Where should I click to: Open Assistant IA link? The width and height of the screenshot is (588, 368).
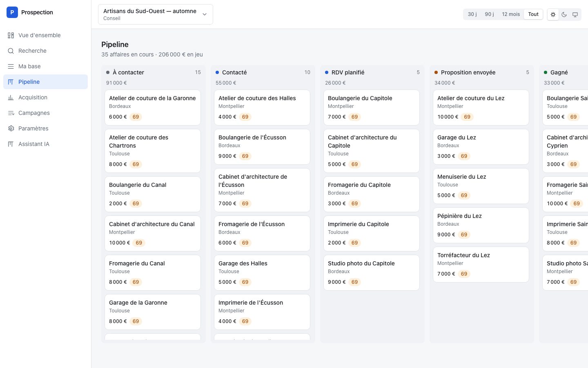pyautogui.click(x=45, y=144)
